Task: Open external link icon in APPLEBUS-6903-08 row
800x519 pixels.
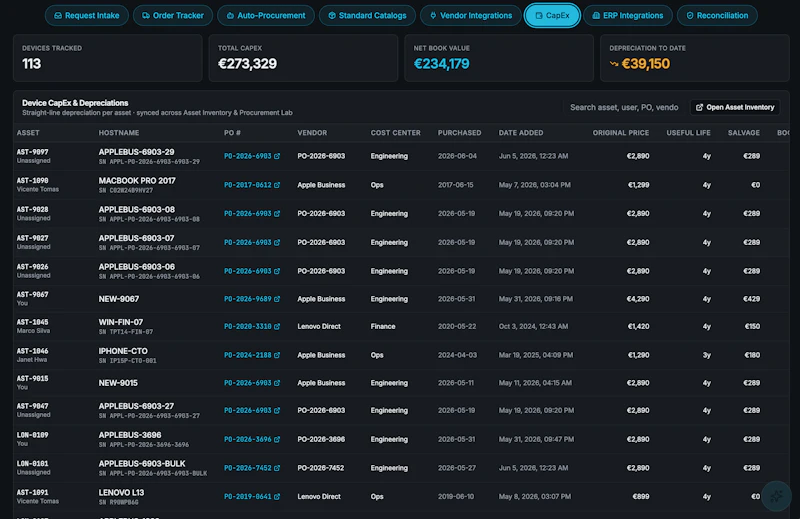Action: (277, 213)
